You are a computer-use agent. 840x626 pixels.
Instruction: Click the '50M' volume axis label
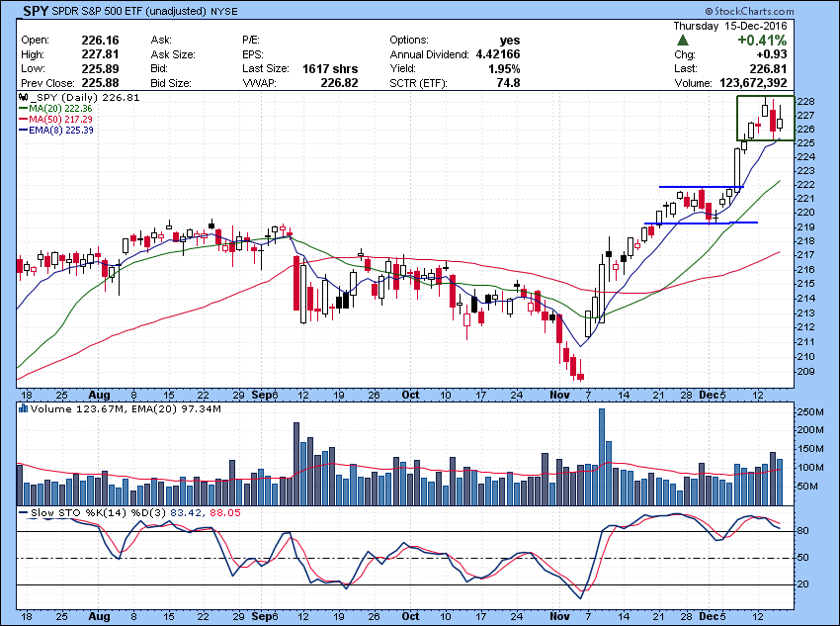coord(807,488)
